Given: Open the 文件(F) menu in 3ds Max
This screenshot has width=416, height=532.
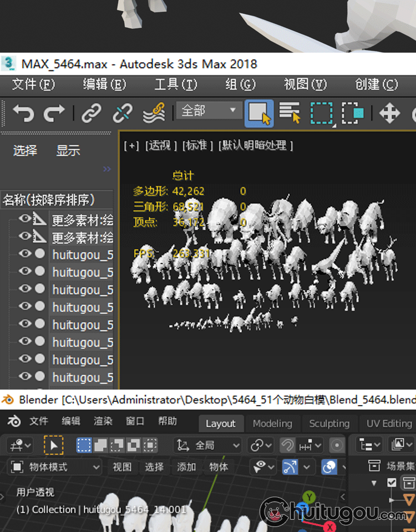Looking at the screenshot, I should coord(33,84).
